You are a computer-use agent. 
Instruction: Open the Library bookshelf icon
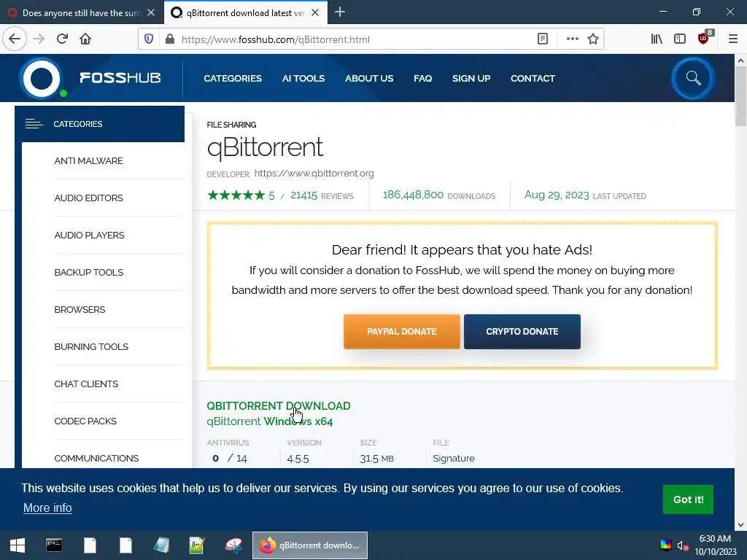(x=657, y=39)
